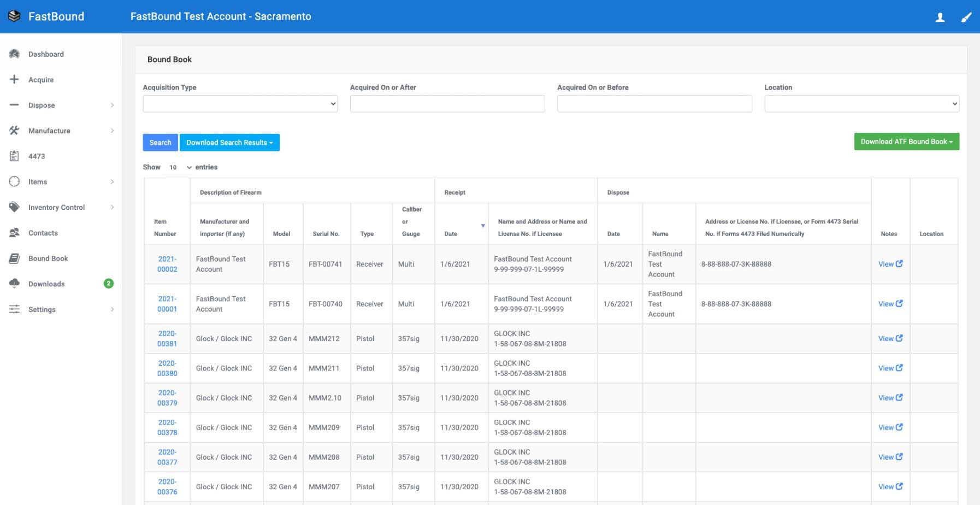Viewport: 980px width, 505px height.
Task: Click external-link icon for item 2020-00376 notes
Action: pos(899,486)
